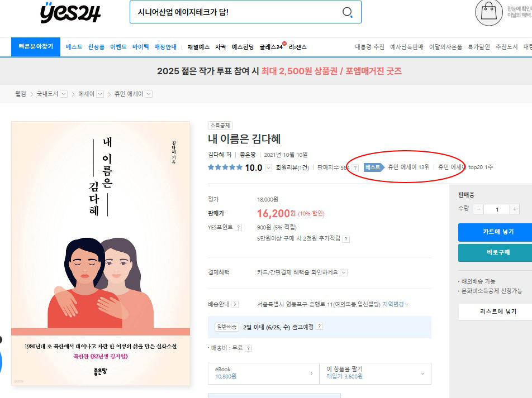This screenshot has width=532, height=398.
Task: Click the YES포인트 help icon
Action: tap(239, 228)
